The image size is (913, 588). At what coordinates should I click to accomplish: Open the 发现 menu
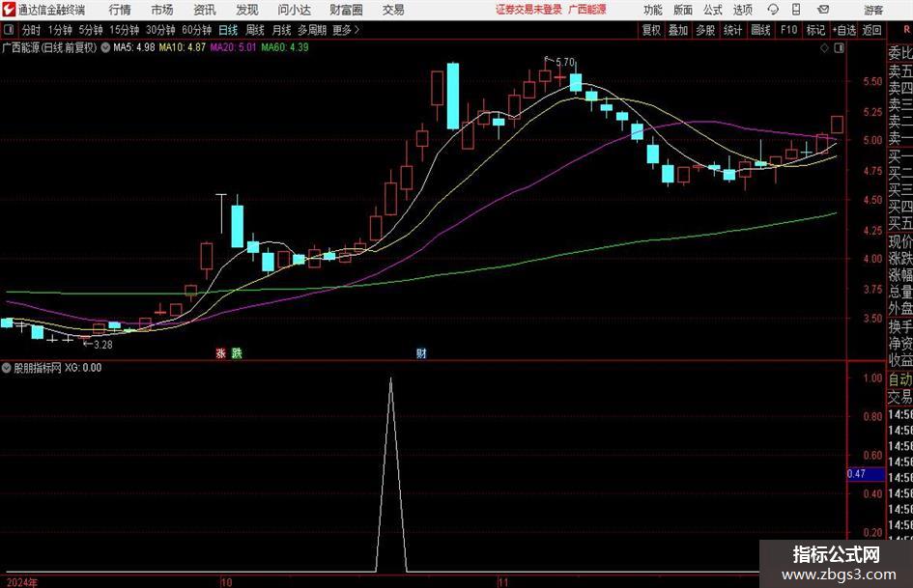(247, 10)
